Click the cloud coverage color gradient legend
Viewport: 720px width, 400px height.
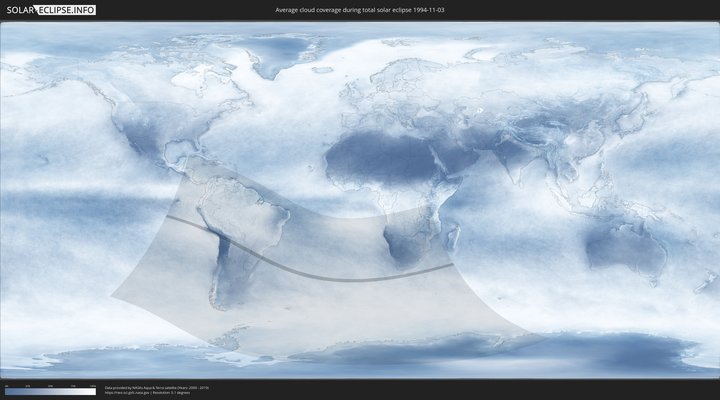(51, 392)
